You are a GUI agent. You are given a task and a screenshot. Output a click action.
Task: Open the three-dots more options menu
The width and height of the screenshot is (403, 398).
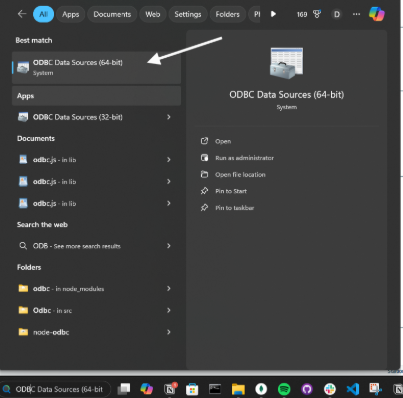click(x=356, y=14)
